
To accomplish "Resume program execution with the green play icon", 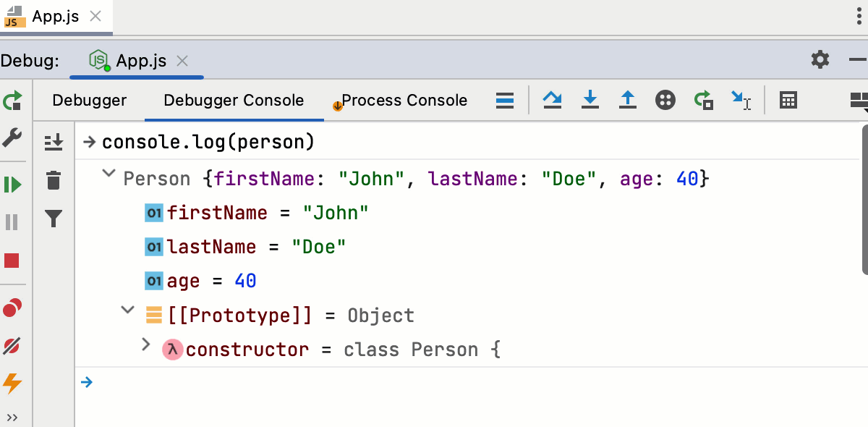I will [x=13, y=185].
